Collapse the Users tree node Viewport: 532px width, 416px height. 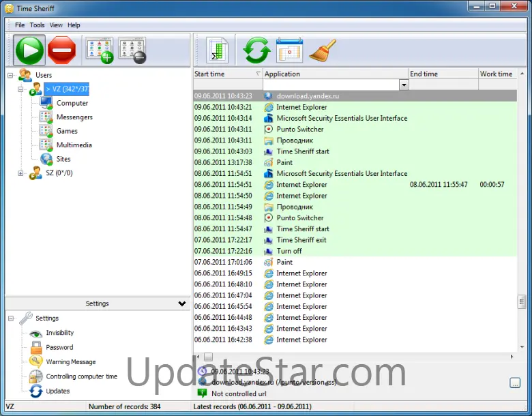(10, 75)
